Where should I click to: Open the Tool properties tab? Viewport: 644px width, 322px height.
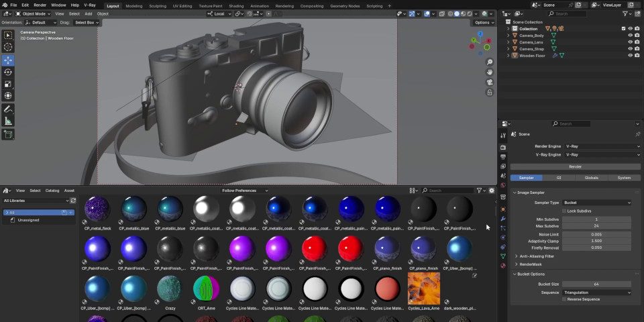pyautogui.click(x=503, y=135)
